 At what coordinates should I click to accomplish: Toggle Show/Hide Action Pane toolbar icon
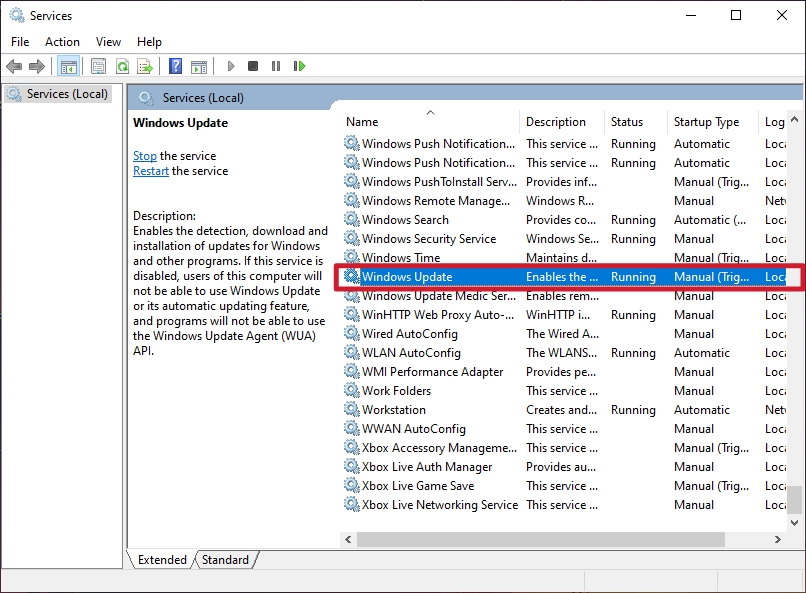pos(199,66)
